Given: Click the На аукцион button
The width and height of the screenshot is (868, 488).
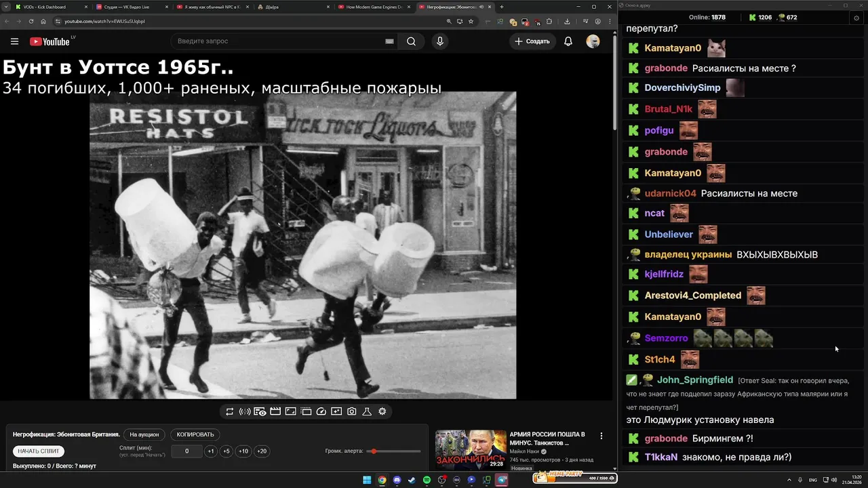Looking at the screenshot, I should pos(144,434).
